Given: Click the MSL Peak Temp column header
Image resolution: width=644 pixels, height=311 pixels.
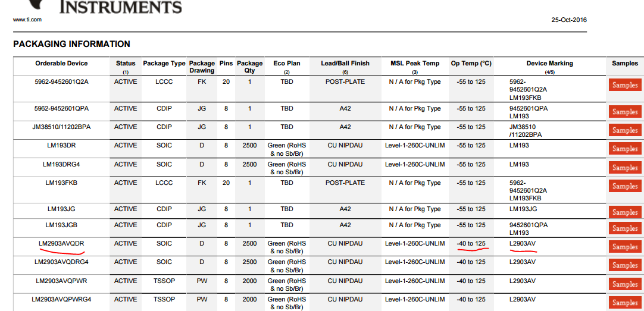Looking at the screenshot, I should point(415,63).
